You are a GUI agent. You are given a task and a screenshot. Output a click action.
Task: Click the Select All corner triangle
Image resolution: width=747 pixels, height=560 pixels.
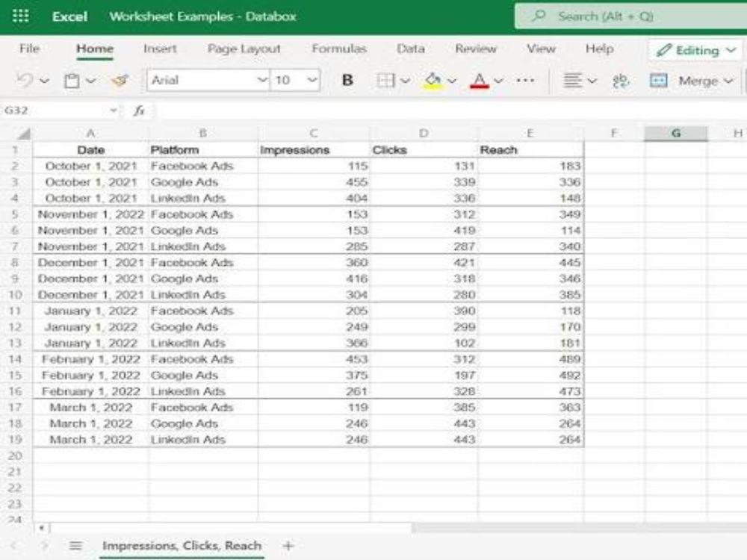(24, 134)
